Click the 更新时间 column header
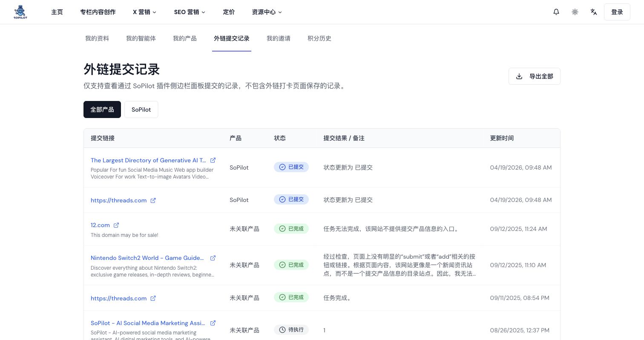This screenshot has height=340, width=644. [502, 138]
